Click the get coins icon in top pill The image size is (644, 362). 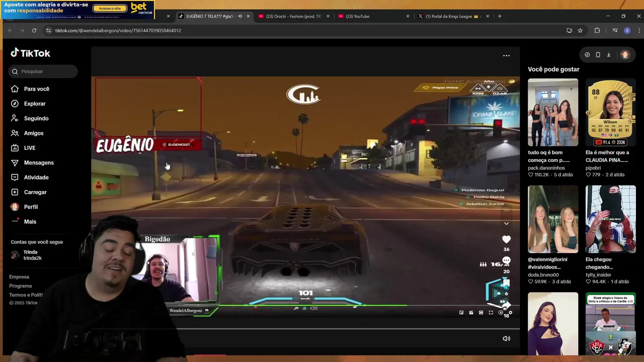tap(587, 55)
